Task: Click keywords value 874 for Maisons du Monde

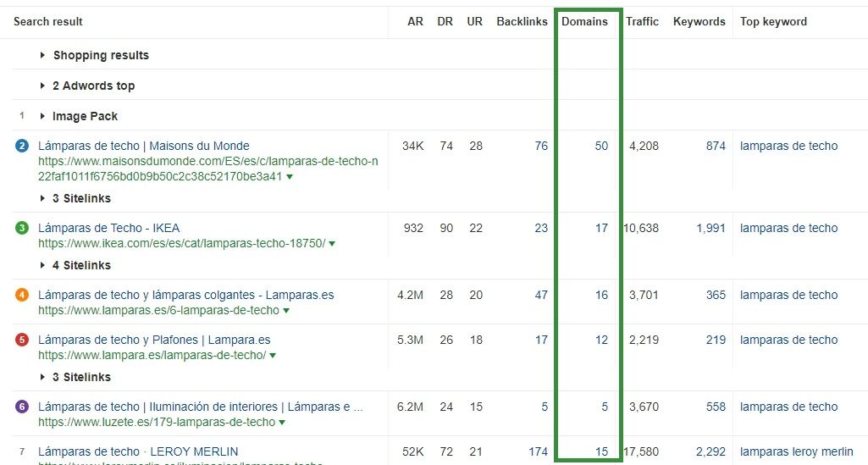Action: pyautogui.click(x=716, y=147)
